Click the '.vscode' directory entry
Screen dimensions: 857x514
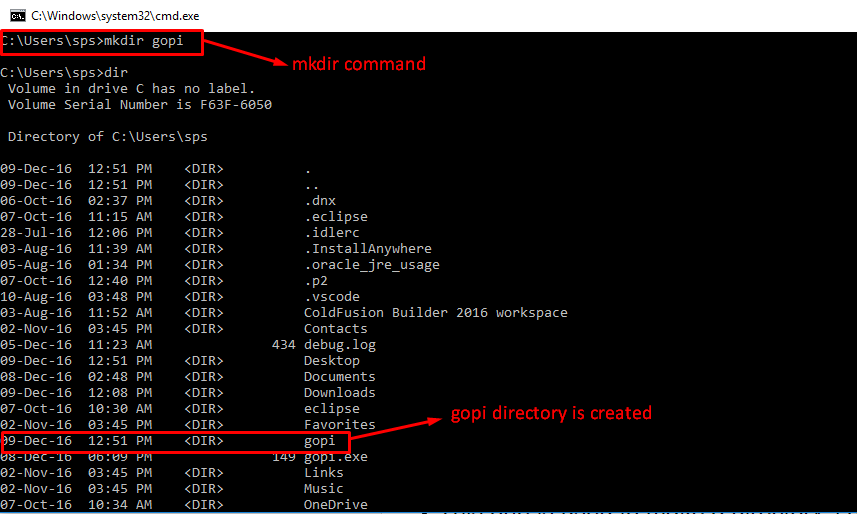pyautogui.click(x=332, y=296)
